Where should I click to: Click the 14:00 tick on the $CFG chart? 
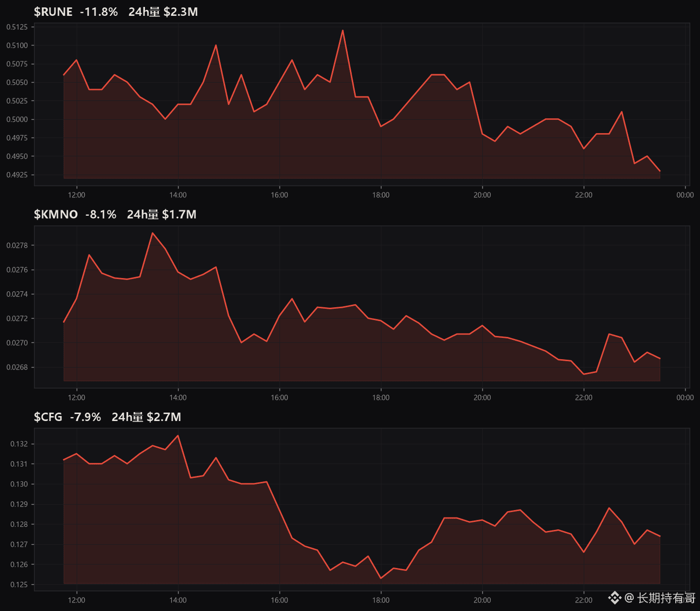coord(178,600)
